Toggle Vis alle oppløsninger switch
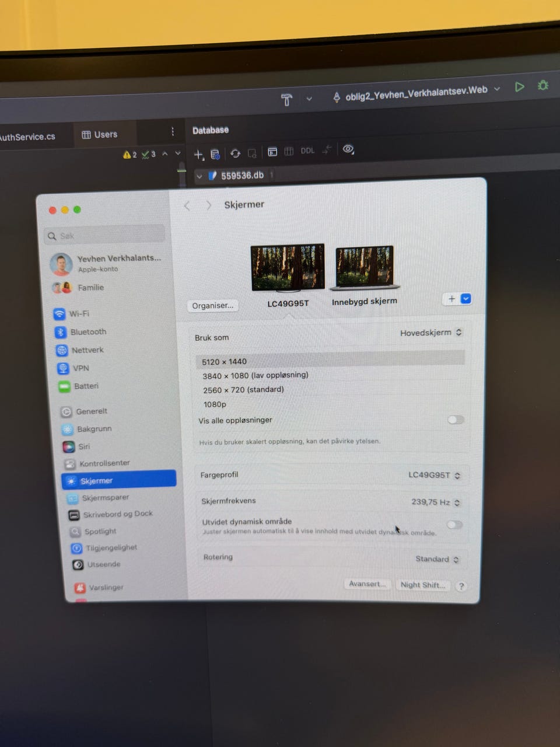Image resolution: width=560 pixels, height=747 pixels. click(x=456, y=420)
